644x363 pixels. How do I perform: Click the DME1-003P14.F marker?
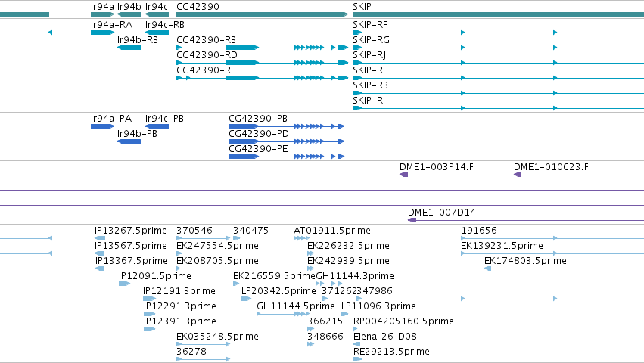(x=404, y=175)
